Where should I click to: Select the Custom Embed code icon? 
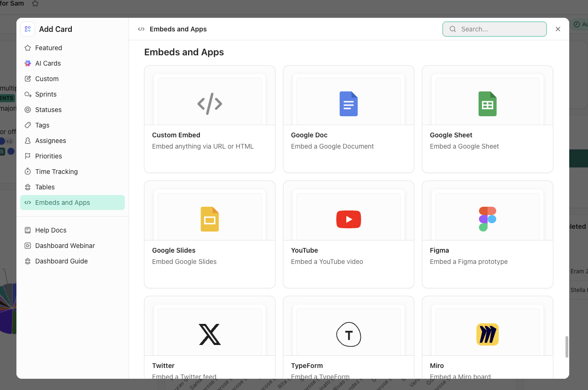coord(210,104)
